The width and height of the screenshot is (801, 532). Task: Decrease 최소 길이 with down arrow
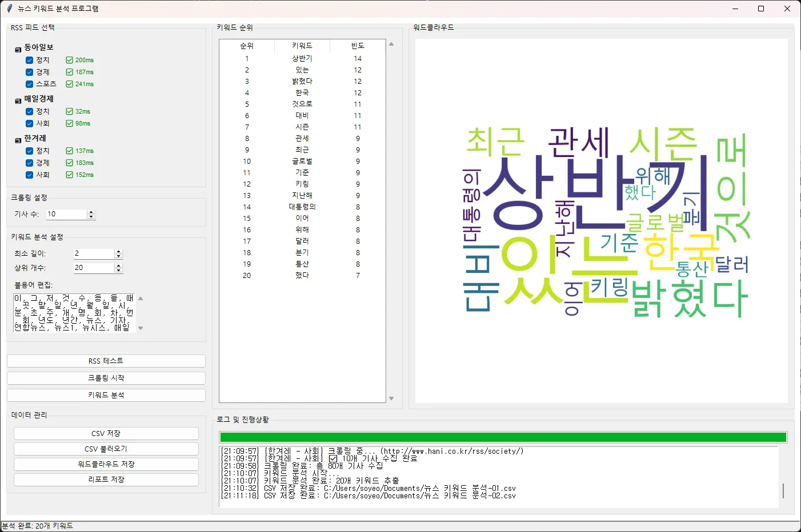(118, 256)
